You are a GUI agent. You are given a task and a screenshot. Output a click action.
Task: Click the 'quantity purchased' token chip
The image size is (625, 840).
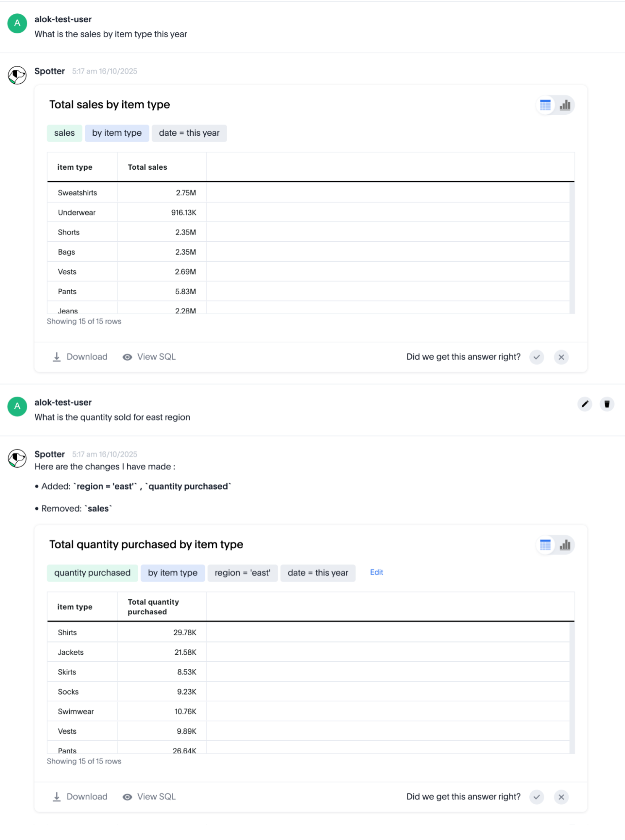92,573
